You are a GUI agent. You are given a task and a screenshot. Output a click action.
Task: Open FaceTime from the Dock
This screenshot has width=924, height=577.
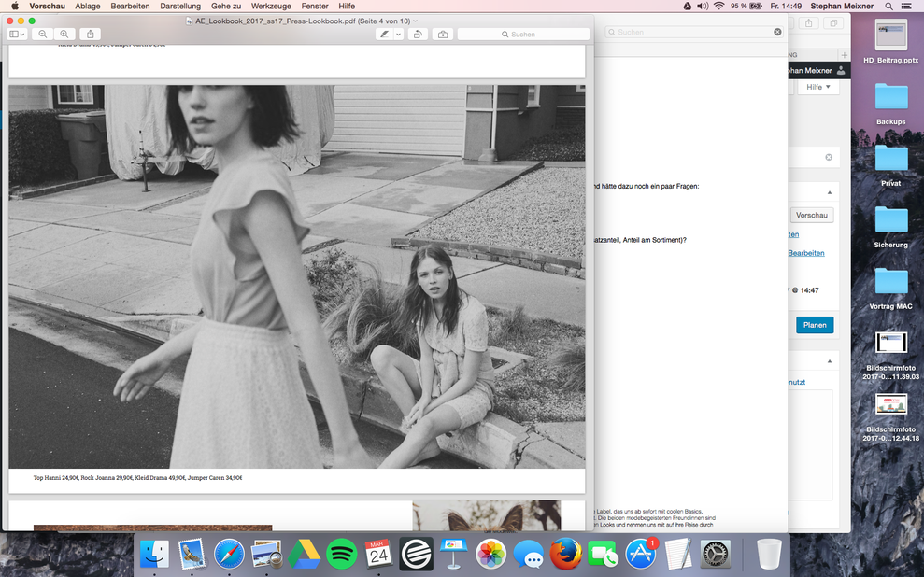tap(603, 555)
